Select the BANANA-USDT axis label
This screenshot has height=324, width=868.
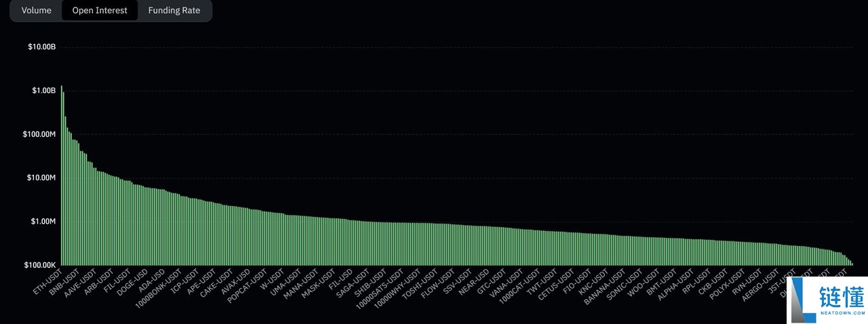(x=605, y=285)
